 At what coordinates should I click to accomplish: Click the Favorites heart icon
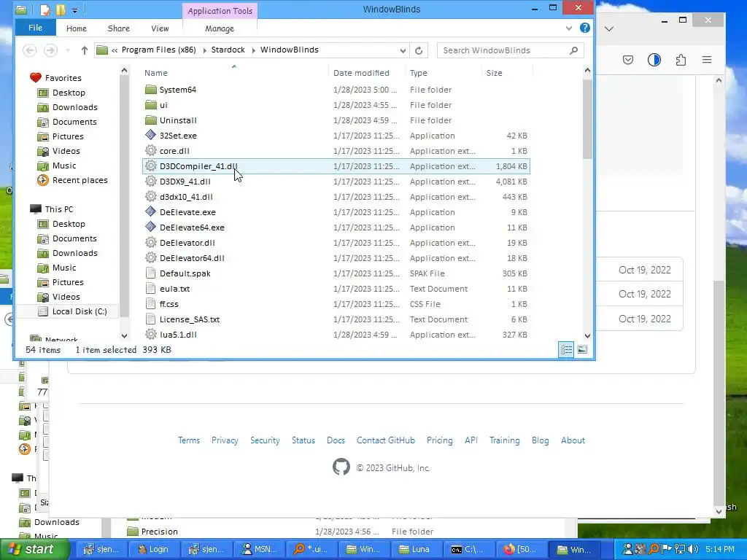pyautogui.click(x=35, y=77)
